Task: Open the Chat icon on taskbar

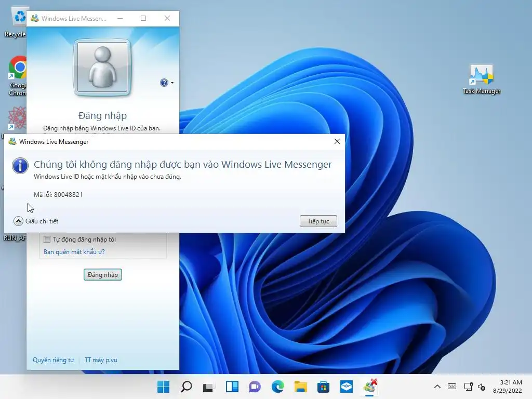Action: [255, 387]
